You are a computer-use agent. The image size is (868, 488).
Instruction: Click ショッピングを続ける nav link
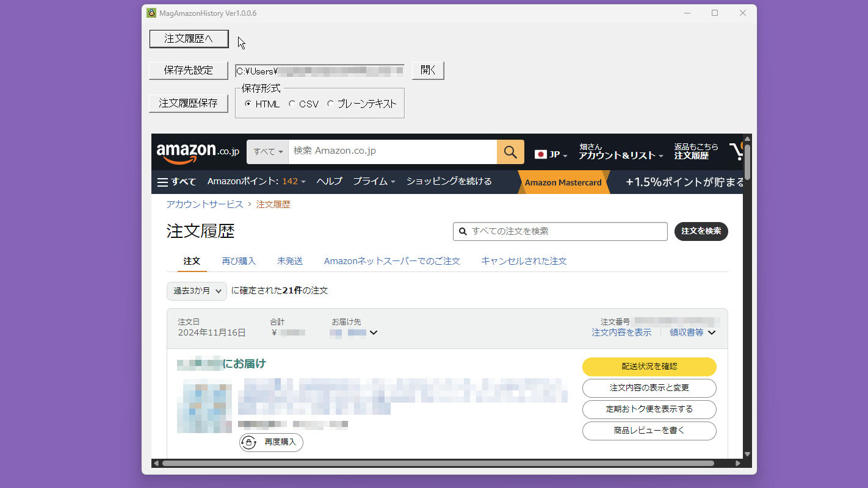coord(449,181)
